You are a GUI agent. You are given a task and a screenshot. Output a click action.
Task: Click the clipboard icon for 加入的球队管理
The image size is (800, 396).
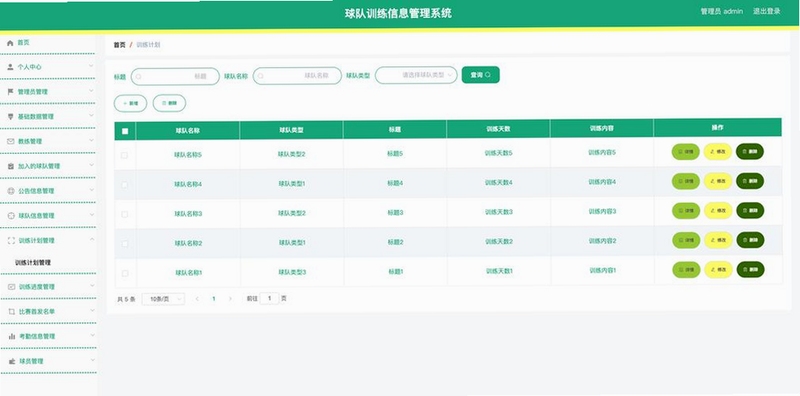(x=11, y=166)
